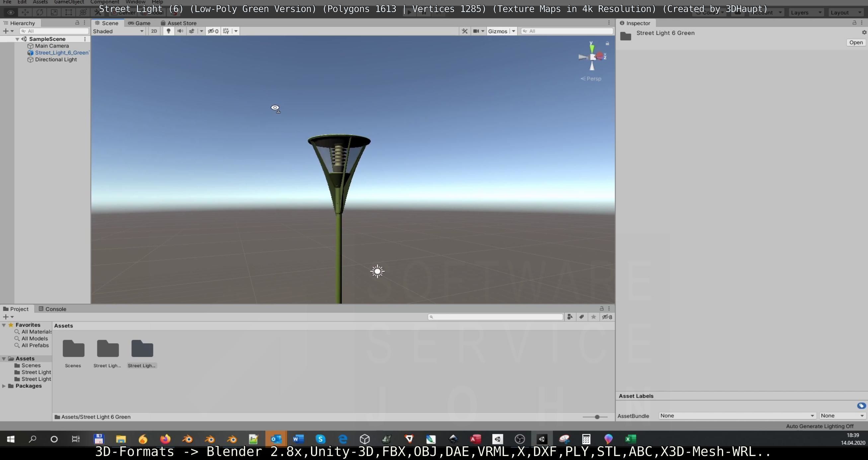This screenshot has height=460, width=868.
Task: Toggle hidden objects visibility counter in Scene
Action: tap(213, 31)
